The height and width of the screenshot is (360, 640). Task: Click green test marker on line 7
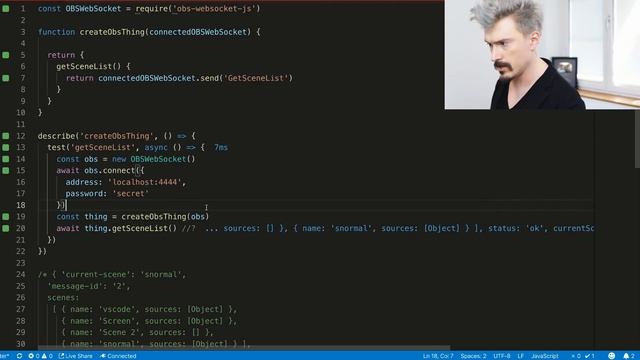[6, 78]
